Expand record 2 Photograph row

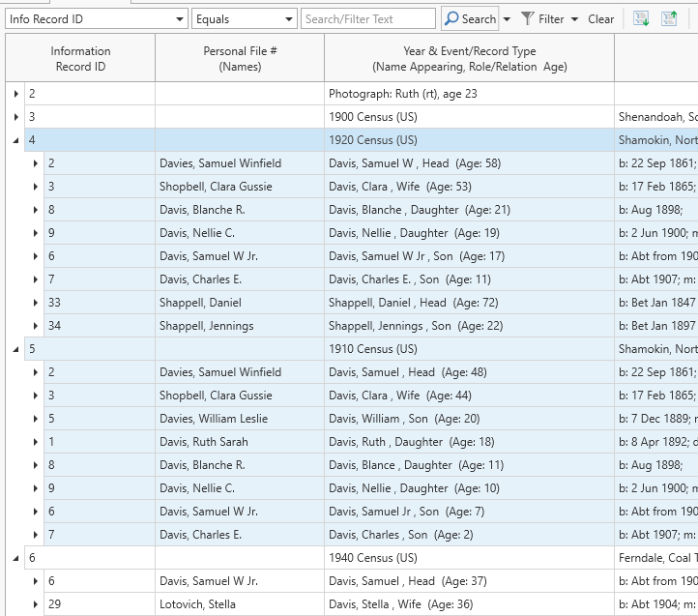15,94
